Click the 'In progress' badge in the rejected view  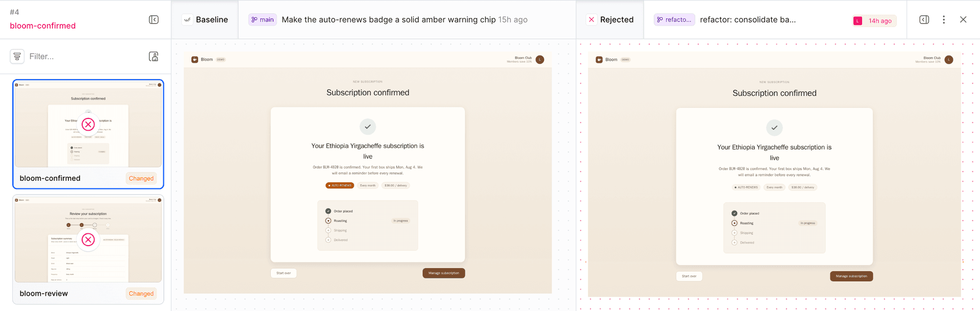pos(807,223)
